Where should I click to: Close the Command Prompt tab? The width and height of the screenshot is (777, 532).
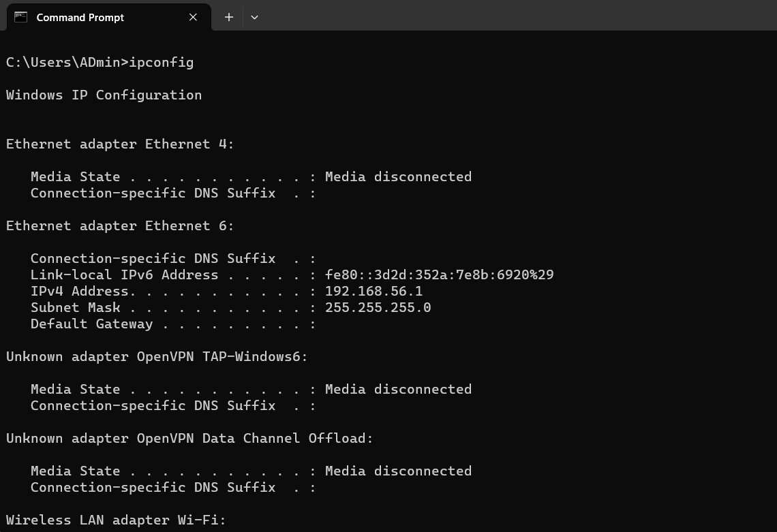(x=193, y=17)
